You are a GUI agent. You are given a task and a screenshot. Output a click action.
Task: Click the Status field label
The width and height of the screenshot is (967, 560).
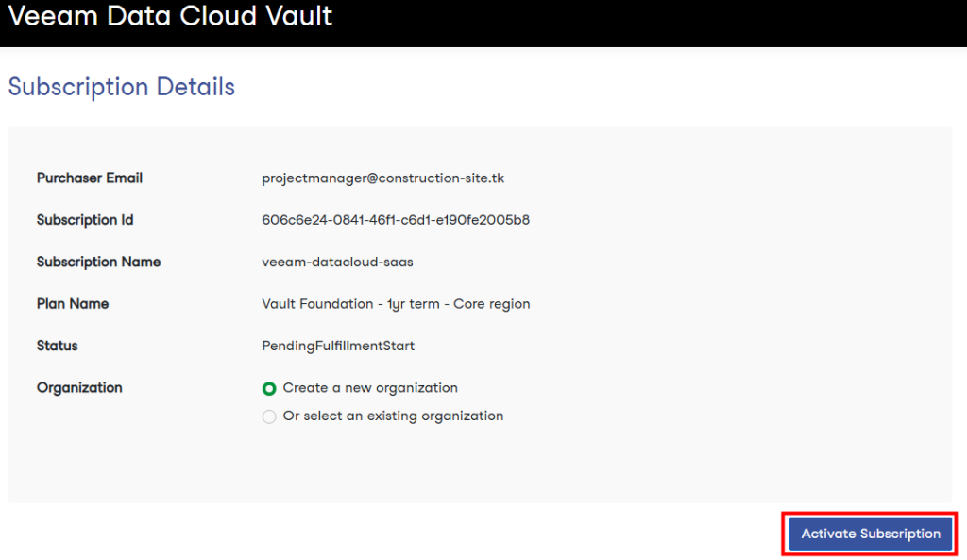(x=58, y=346)
